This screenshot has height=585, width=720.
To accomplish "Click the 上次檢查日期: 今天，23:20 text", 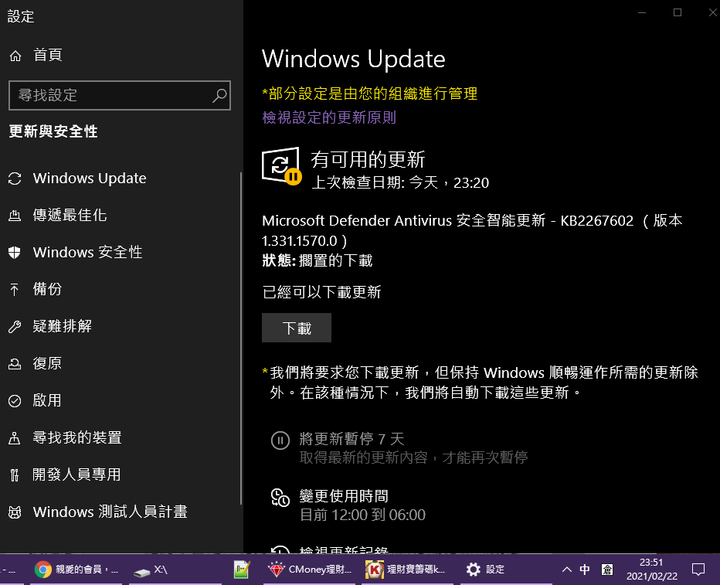I will (x=400, y=183).
